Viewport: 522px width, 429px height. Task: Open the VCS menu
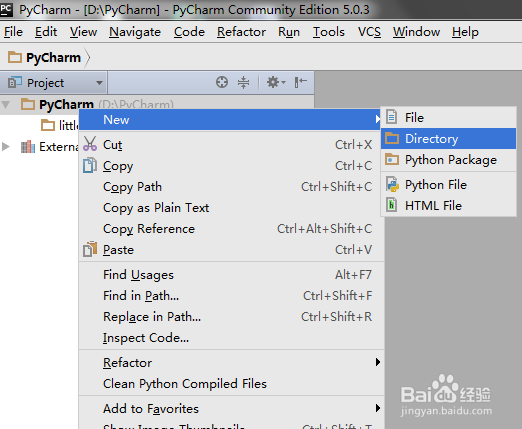coord(369,32)
